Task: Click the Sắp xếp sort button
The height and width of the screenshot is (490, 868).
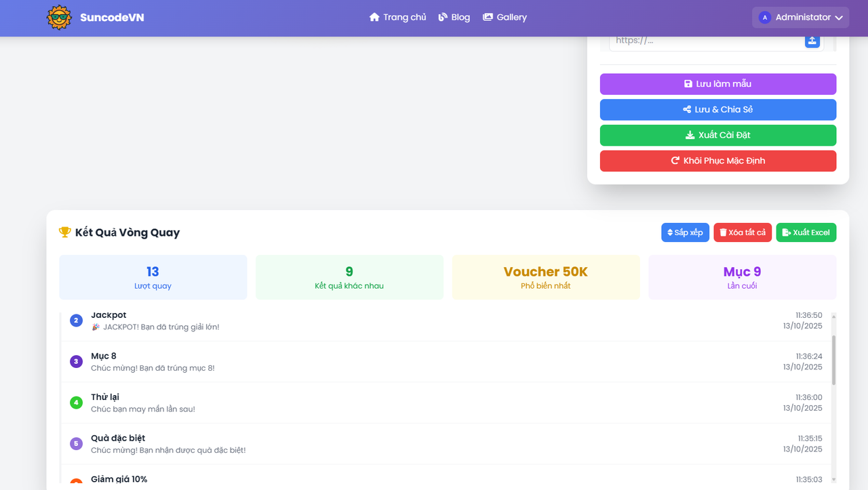Action: click(x=685, y=232)
